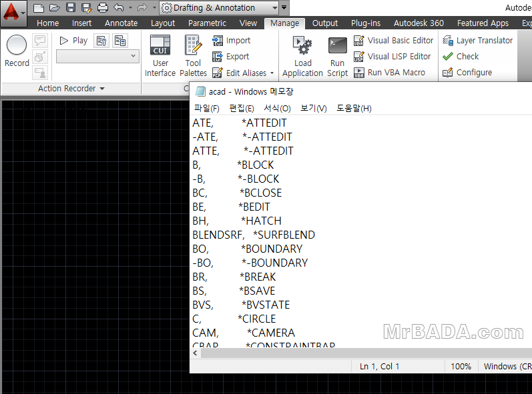The width and height of the screenshot is (532, 394).
Task: Expand the Action Recorder panel title
Action: pos(71,89)
